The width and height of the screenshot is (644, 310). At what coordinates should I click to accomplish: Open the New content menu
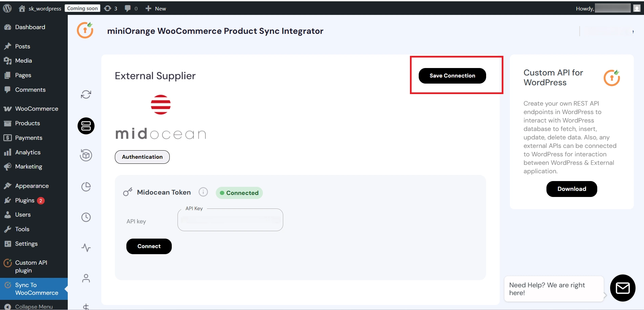[x=156, y=8]
